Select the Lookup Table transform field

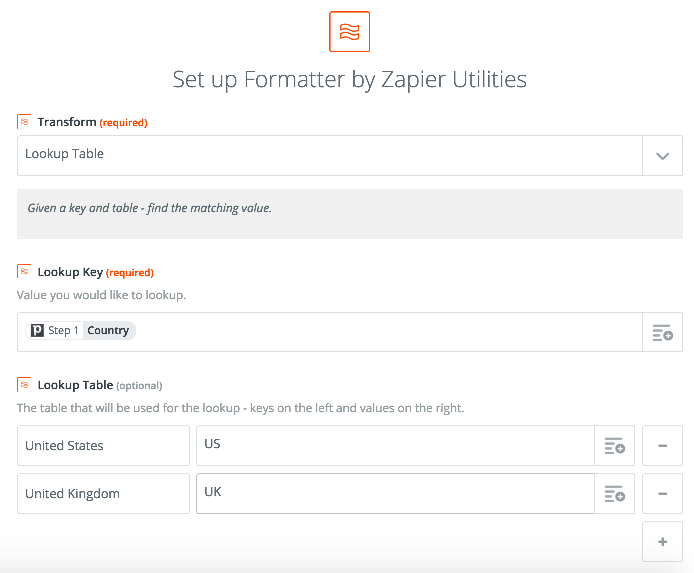click(x=330, y=156)
